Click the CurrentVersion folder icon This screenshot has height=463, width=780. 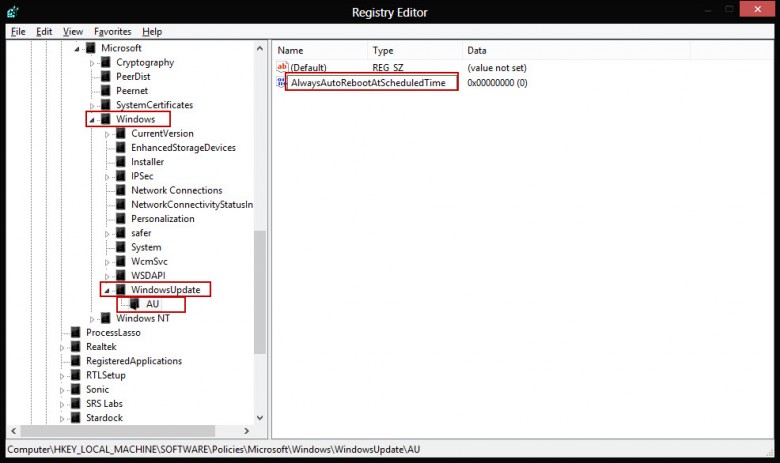[120, 133]
